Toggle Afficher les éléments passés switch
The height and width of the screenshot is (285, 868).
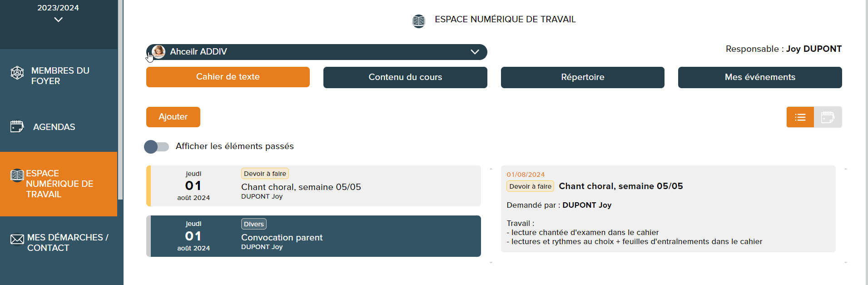pyautogui.click(x=156, y=147)
